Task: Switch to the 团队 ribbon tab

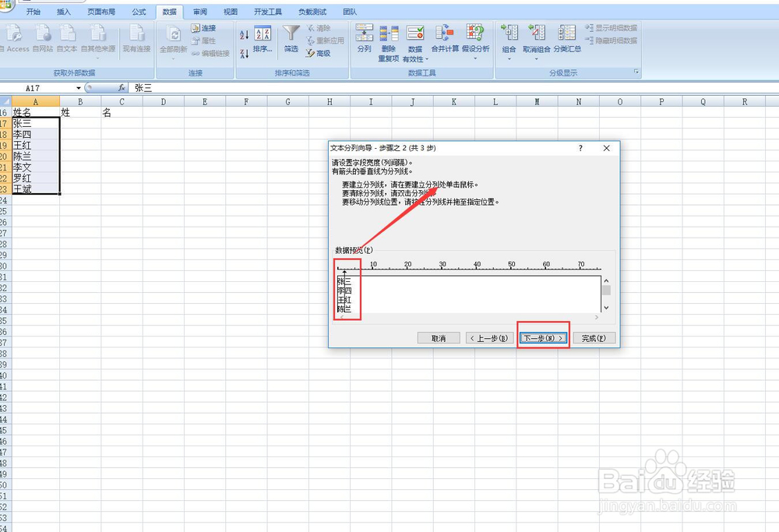Action: click(351, 12)
